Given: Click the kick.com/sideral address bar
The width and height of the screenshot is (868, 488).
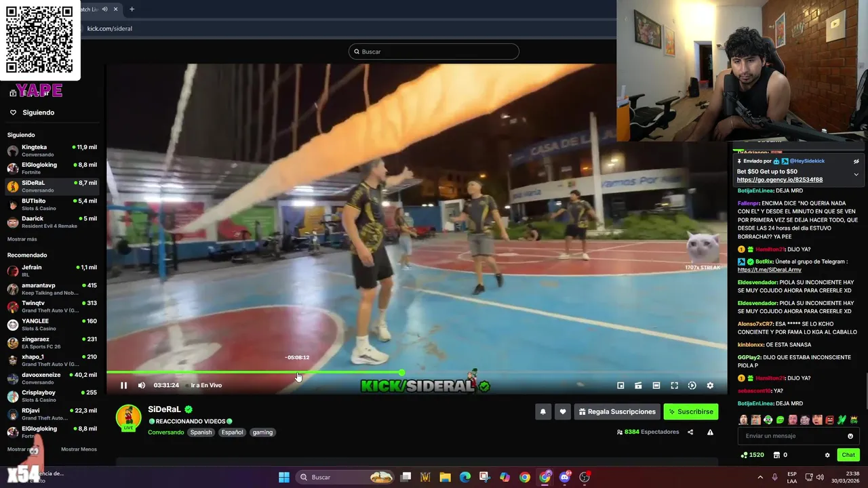Looking at the screenshot, I should point(109,28).
